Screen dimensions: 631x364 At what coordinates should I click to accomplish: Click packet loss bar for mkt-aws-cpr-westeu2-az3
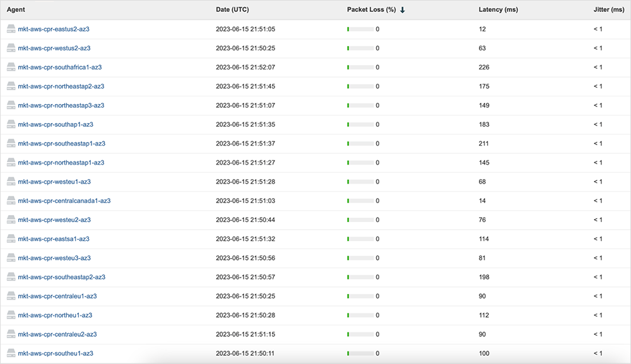point(360,220)
